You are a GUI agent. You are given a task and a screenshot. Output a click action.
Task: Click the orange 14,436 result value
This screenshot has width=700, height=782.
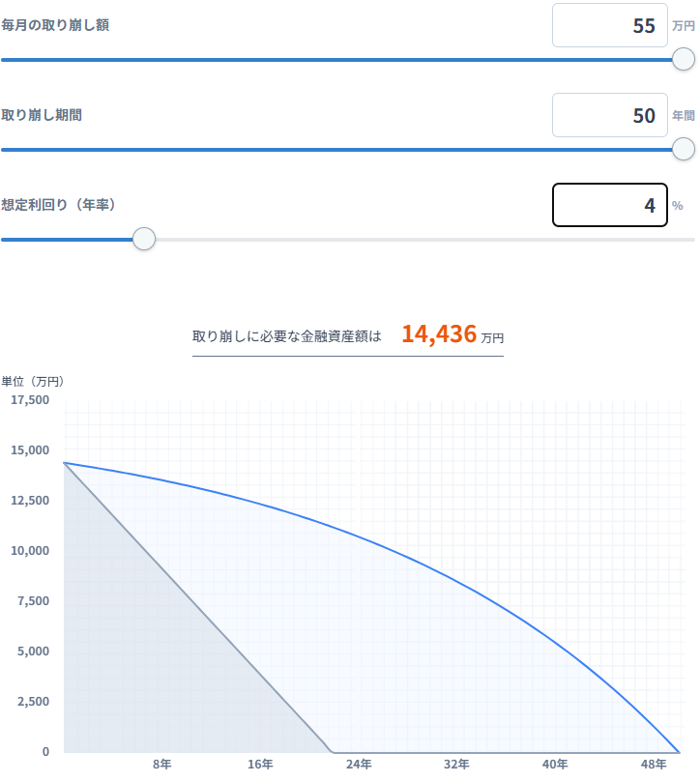[439, 334]
